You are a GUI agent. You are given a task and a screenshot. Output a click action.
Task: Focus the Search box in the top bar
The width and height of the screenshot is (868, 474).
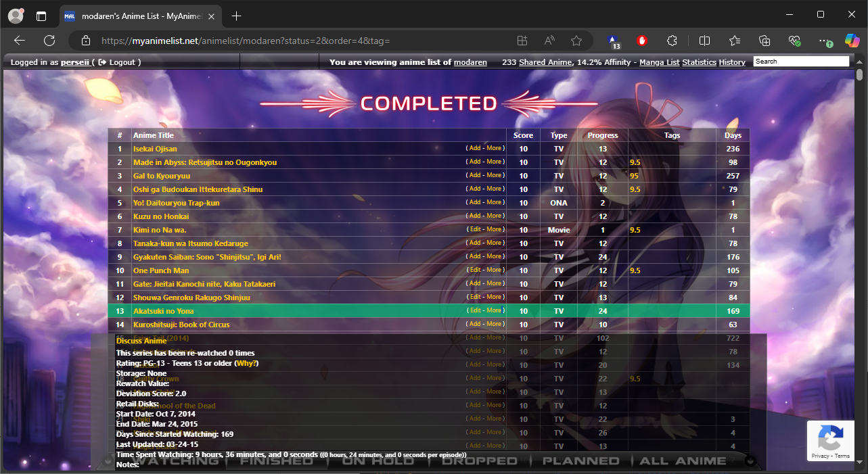[801, 62]
